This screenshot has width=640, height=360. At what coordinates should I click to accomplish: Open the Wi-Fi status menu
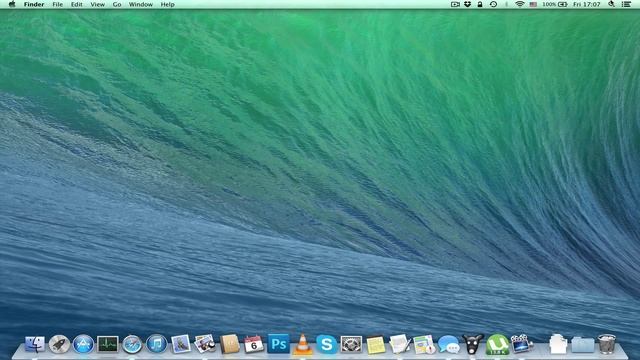pyautogui.click(x=520, y=4)
